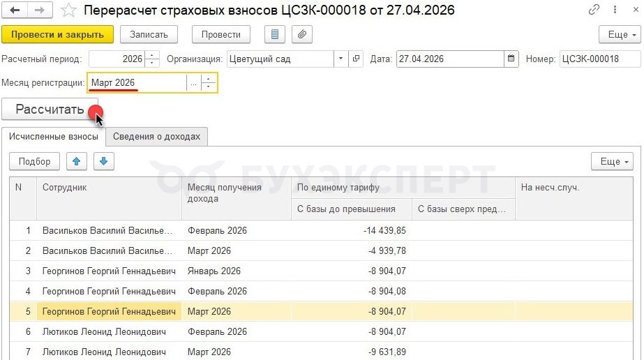Screen dimensions: 644x360
Task: Switch to Сведения о доходах tab
Action: [x=157, y=137]
